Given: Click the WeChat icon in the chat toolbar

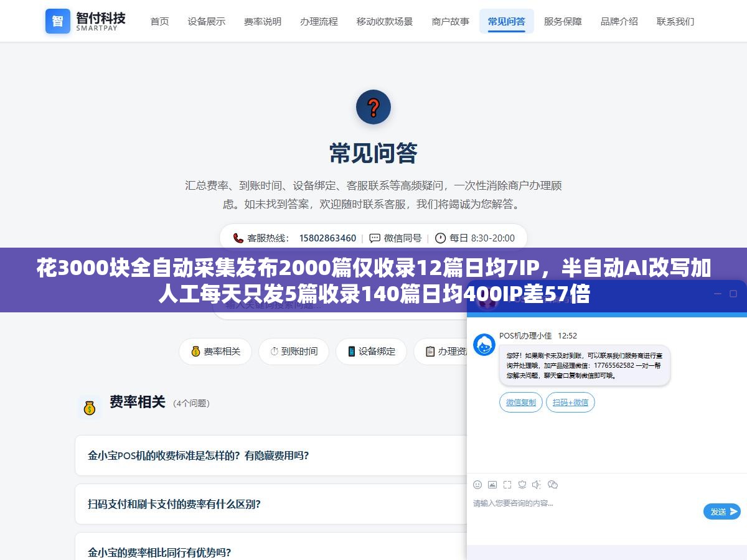Looking at the screenshot, I should click(x=553, y=485).
